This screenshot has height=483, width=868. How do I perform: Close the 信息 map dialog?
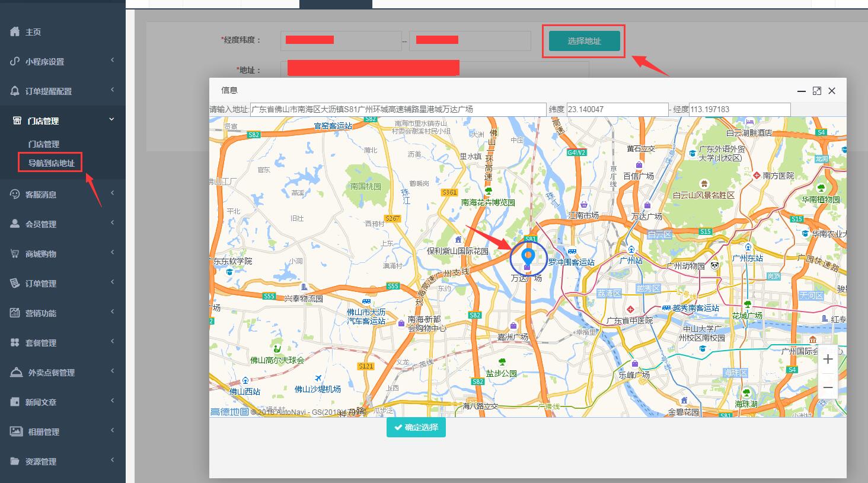832,91
